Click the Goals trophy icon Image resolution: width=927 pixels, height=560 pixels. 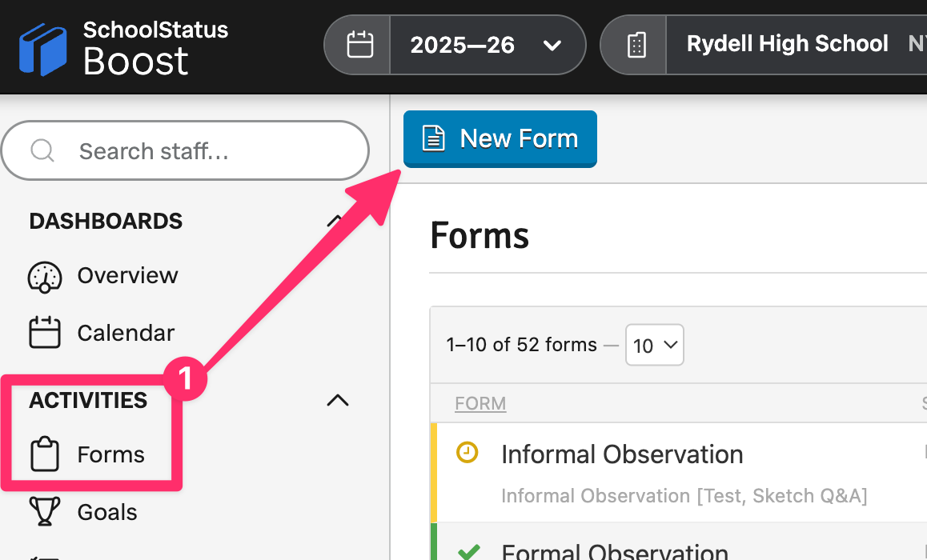(x=44, y=511)
